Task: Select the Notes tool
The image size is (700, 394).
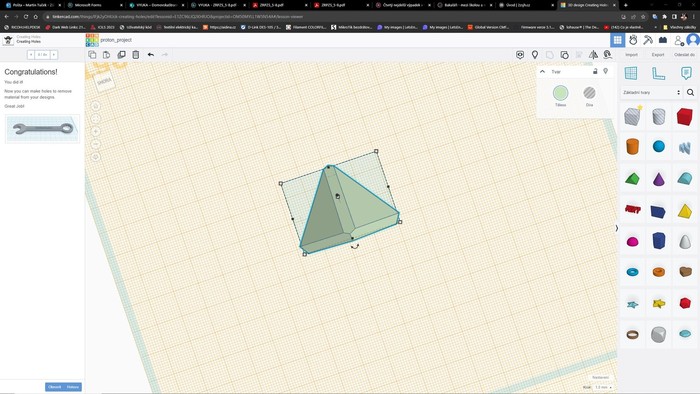Action: coord(686,73)
